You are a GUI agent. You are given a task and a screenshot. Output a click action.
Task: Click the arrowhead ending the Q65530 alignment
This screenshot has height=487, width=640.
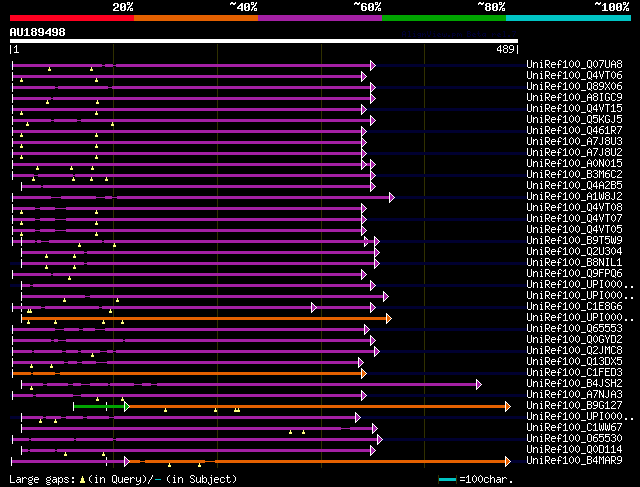coord(380,439)
